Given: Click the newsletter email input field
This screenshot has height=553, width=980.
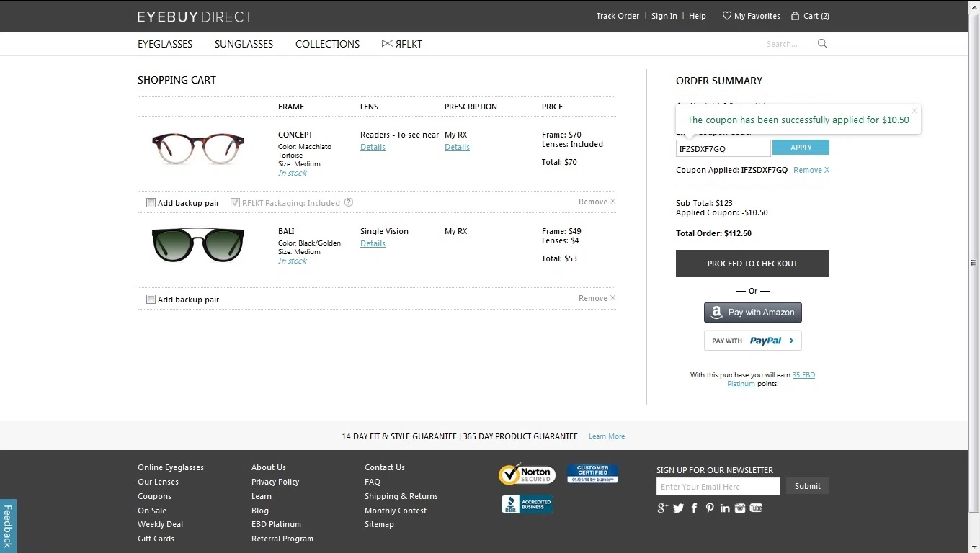Looking at the screenshot, I should pyautogui.click(x=718, y=487).
